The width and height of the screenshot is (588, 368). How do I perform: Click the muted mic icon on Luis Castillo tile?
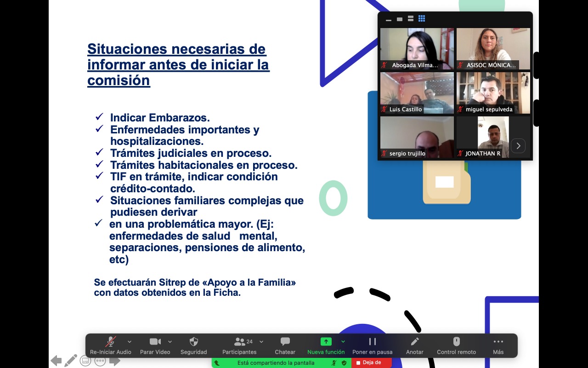click(384, 109)
